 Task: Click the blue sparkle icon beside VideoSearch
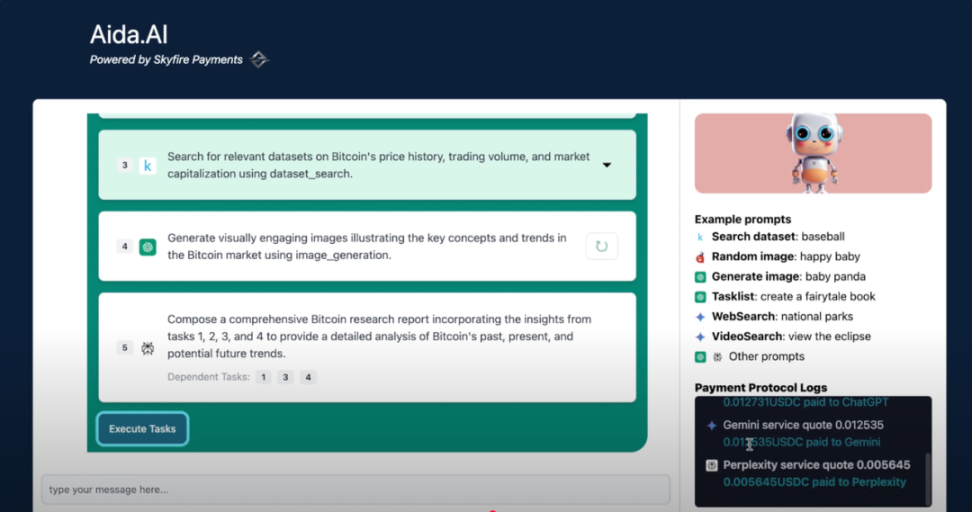[x=700, y=337]
